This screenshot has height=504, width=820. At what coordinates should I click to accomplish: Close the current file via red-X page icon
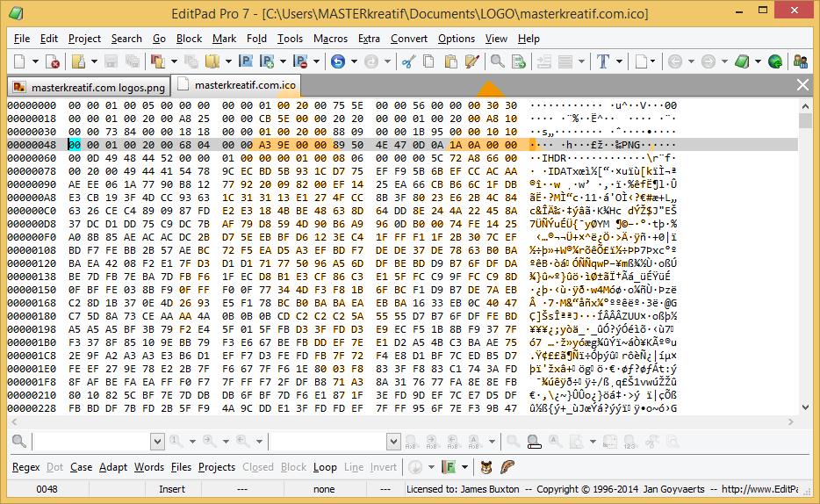click(53, 61)
